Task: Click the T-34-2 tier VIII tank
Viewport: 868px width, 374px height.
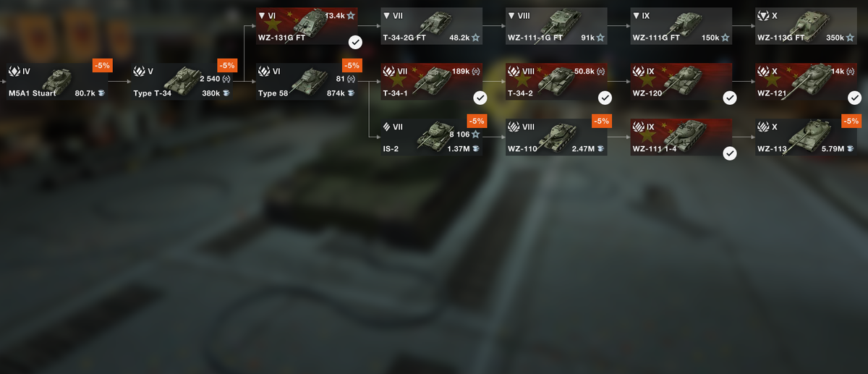Action: (557, 82)
